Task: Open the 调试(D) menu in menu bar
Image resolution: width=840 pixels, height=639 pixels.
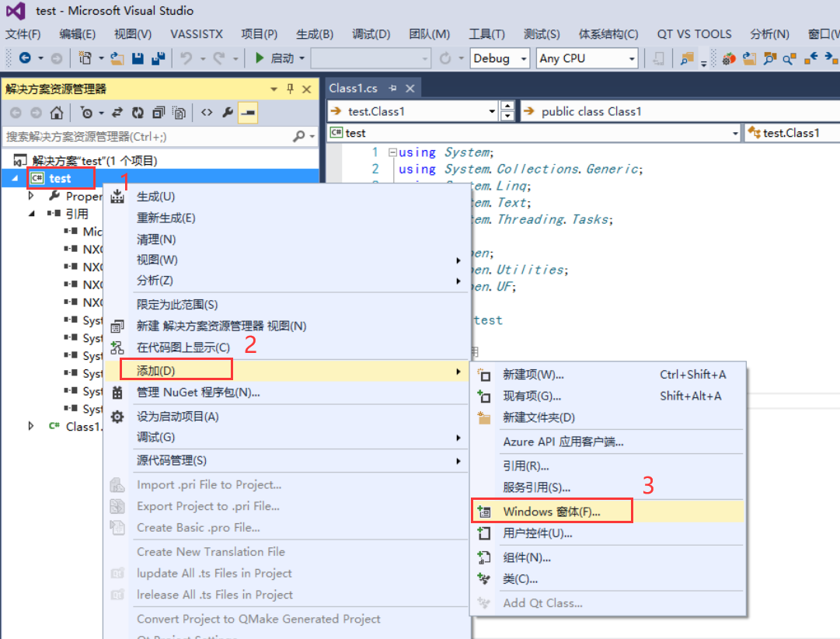Action: tap(371, 34)
